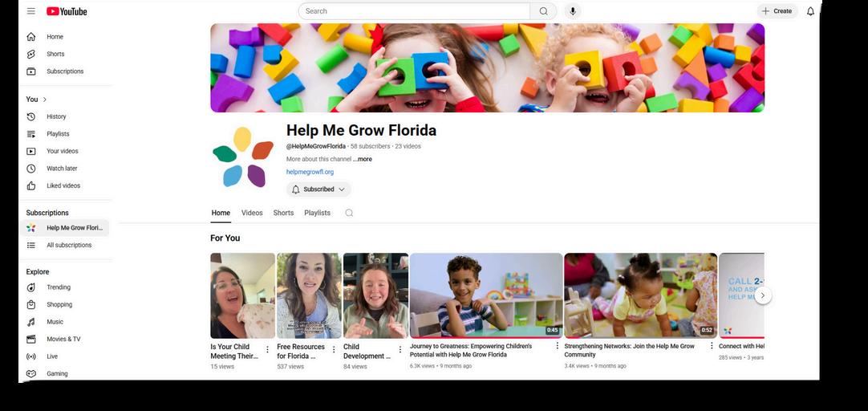Open Movies & TV under Explore
Screen dimensions: 868x411
click(x=65, y=339)
